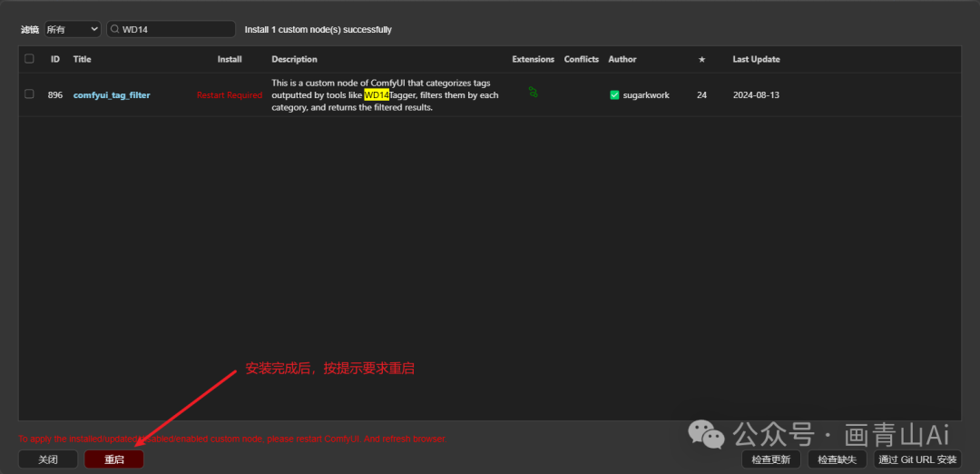This screenshot has width=980, height=474.
Task: Click the Description column header
Action: point(294,59)
